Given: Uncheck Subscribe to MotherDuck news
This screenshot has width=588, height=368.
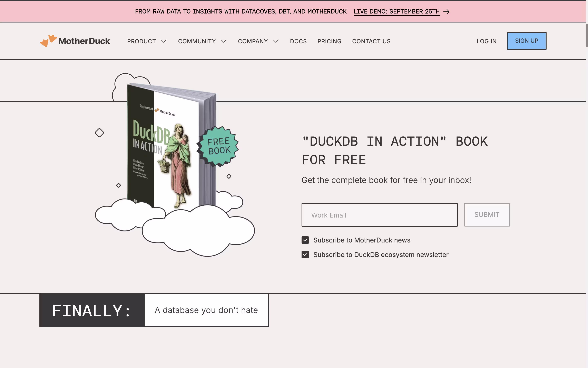Looking at the screenshot, I should [305, 240].
